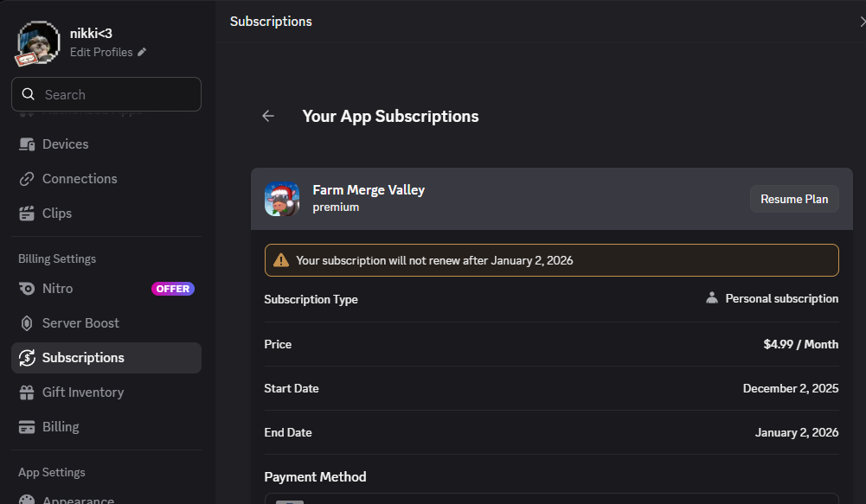Click the Gift Inventory present icon
This screenshot has width=866, height=504.
27,392
